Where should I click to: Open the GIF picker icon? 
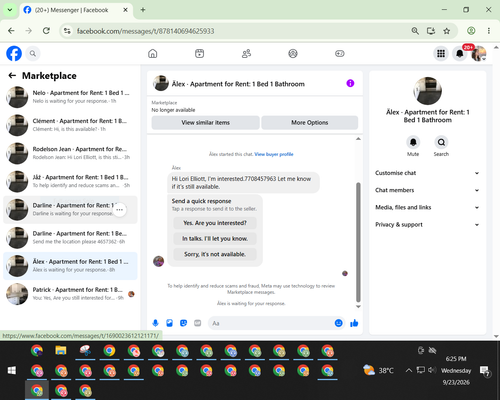198,323
